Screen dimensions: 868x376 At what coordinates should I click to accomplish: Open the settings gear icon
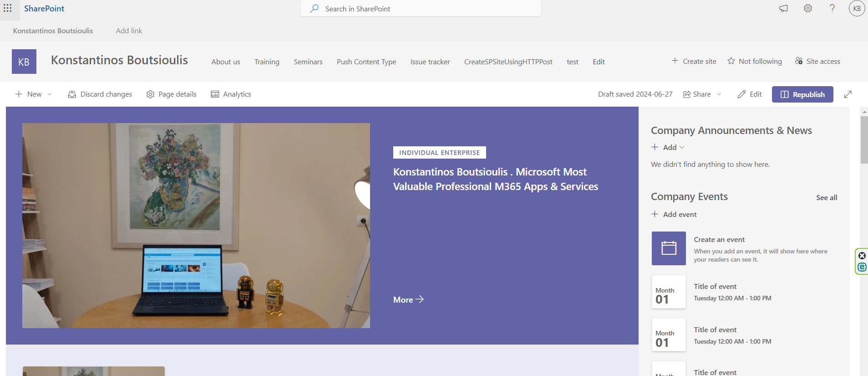pyautogui.click(x=807, y=9)
